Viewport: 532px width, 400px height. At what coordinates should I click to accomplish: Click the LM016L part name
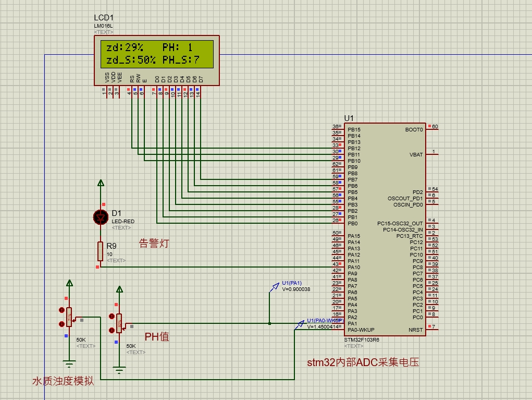(x=104, y=26)
